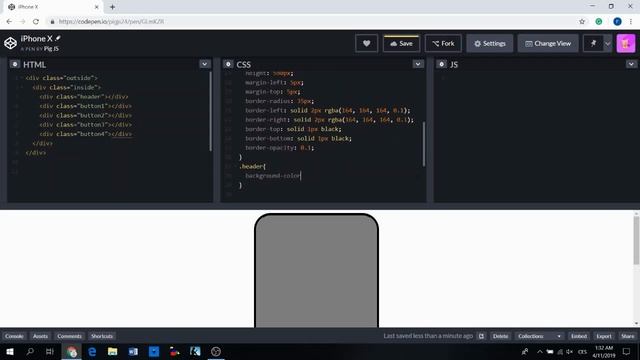Expand the HTML panel dropdown arrow
Viewport: 640px width, 360px height.
point(204,64)
